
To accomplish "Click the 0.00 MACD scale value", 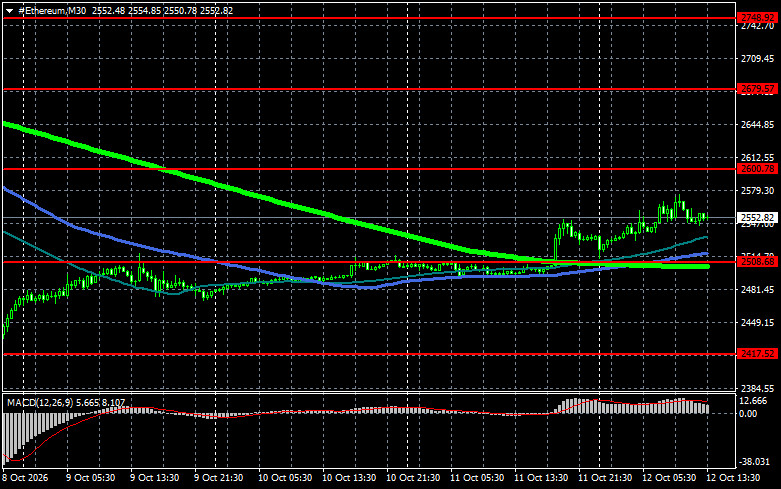I will 748,413.
